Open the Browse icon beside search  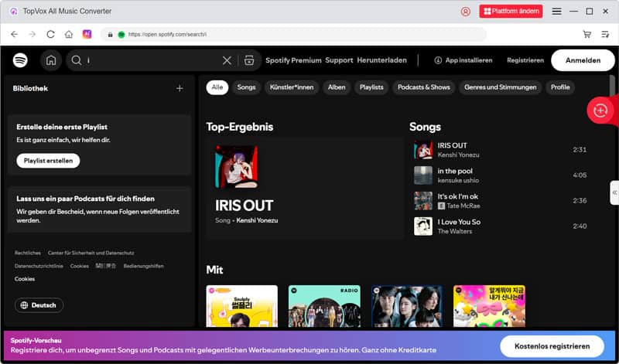click(x=249, y=60)
